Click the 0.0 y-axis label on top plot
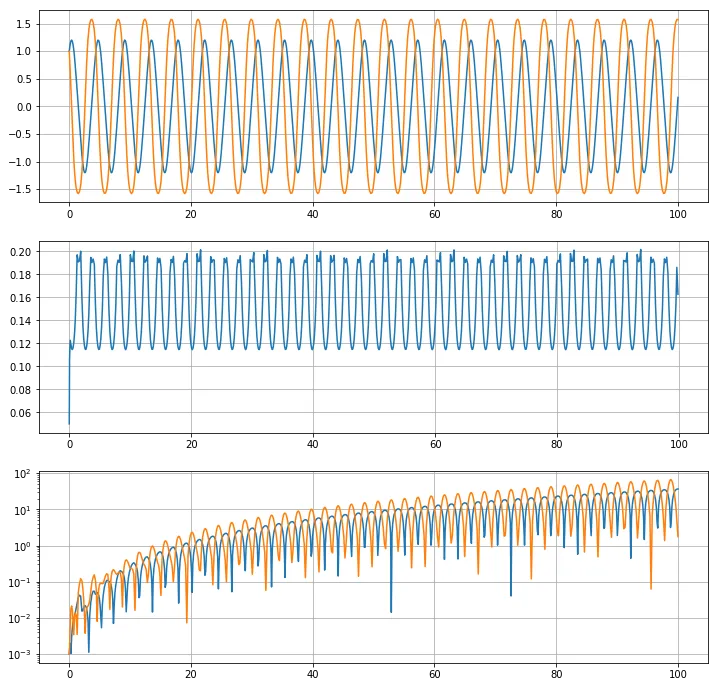The image size is (719, 687). click(23, 107)
